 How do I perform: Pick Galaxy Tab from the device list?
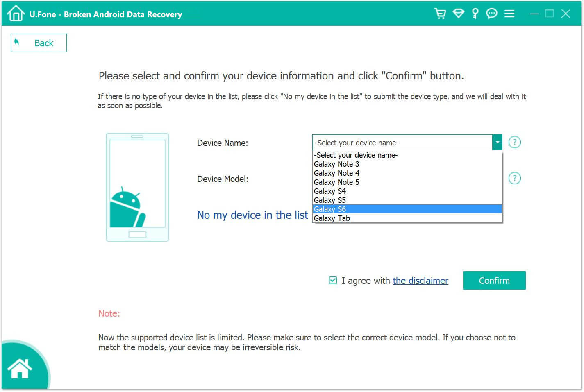point(332,218)
